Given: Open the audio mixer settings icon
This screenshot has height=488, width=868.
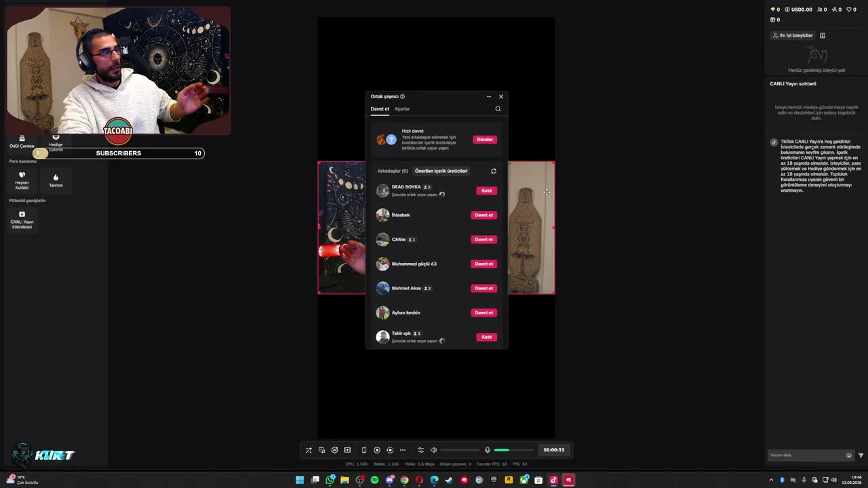Looking at the screenshot, I should pyautogui.click(x=420, y=450).
